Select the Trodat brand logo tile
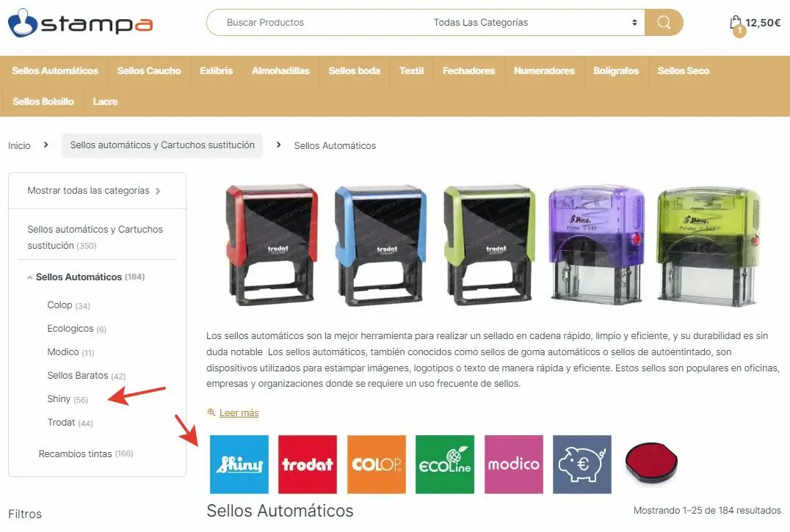 coord(308,464)
